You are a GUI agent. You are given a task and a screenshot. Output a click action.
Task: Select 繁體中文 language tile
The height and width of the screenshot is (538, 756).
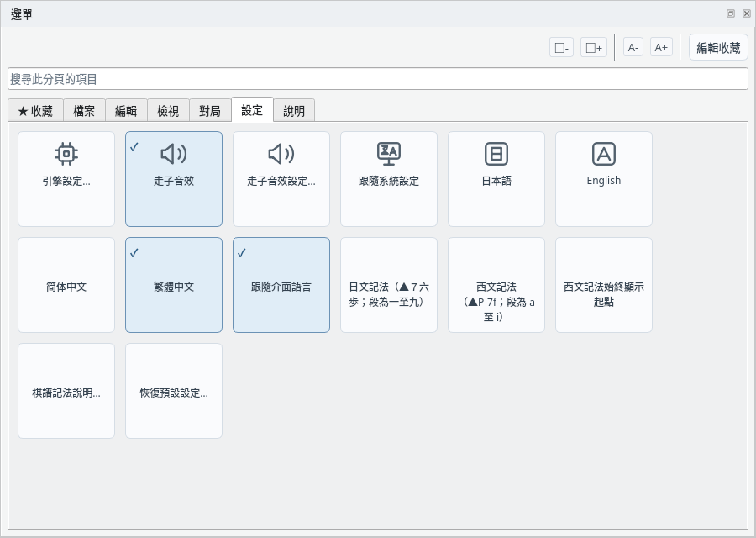tap(174, 285)
